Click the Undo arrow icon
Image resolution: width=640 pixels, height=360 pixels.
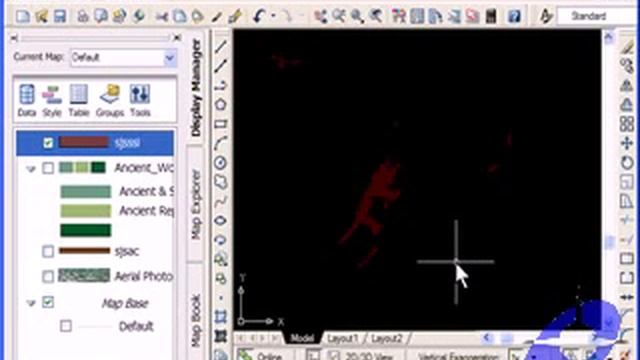pos(259,16)
